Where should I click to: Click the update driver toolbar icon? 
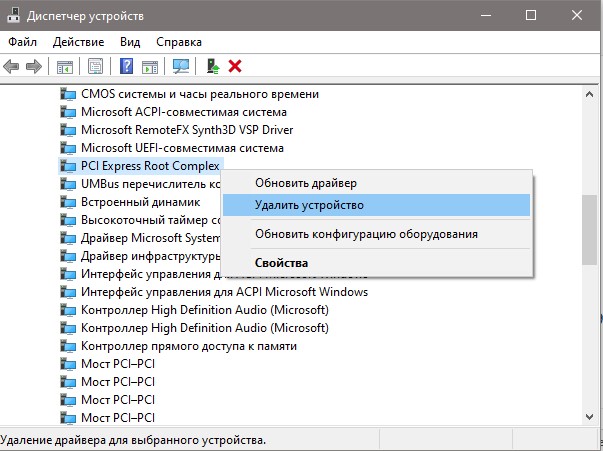pos(213,66)
